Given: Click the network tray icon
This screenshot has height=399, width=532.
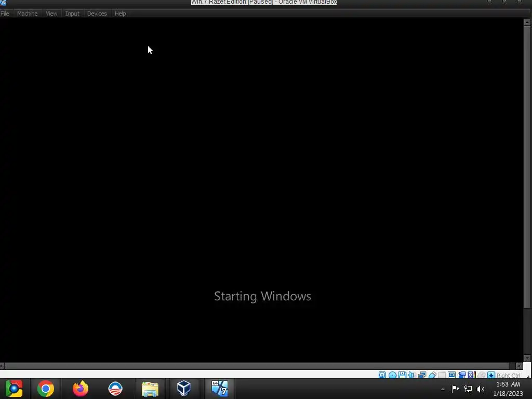Looking at the screenshot, I should tap(468, 389).
